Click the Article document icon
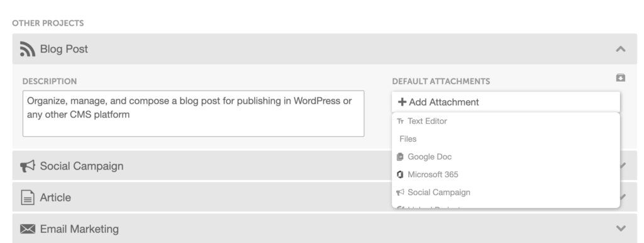644x243 pixels. click(x=28, y=198)
